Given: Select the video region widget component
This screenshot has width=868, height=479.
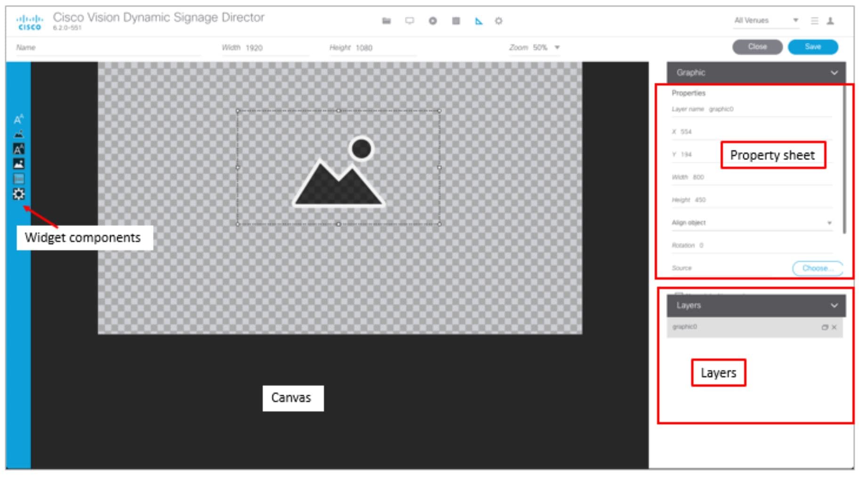Looking at the screenshot, I should click(x=18, y=179).
